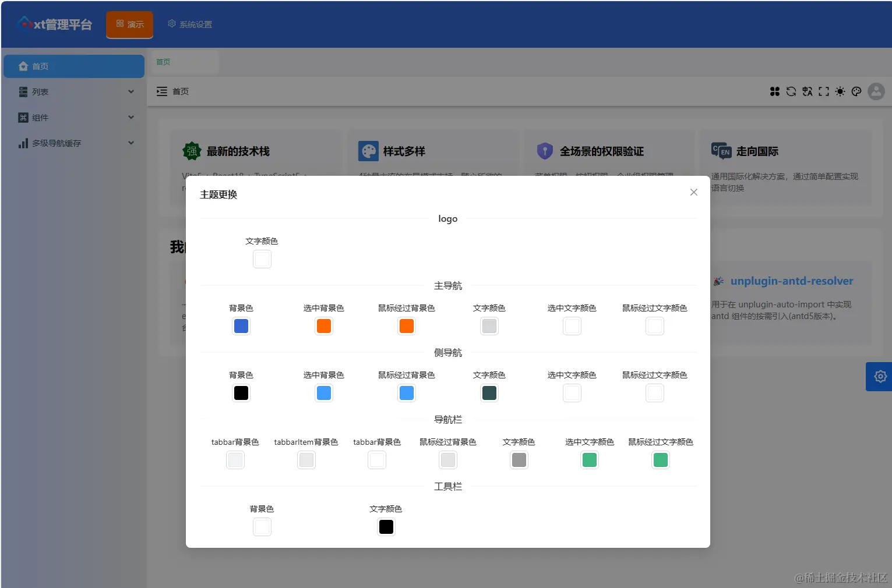The image size is (892, 588).
Task: Pick the 侧导航 鼠标经过背景色 swatch
Action: (x=407, y=393)
